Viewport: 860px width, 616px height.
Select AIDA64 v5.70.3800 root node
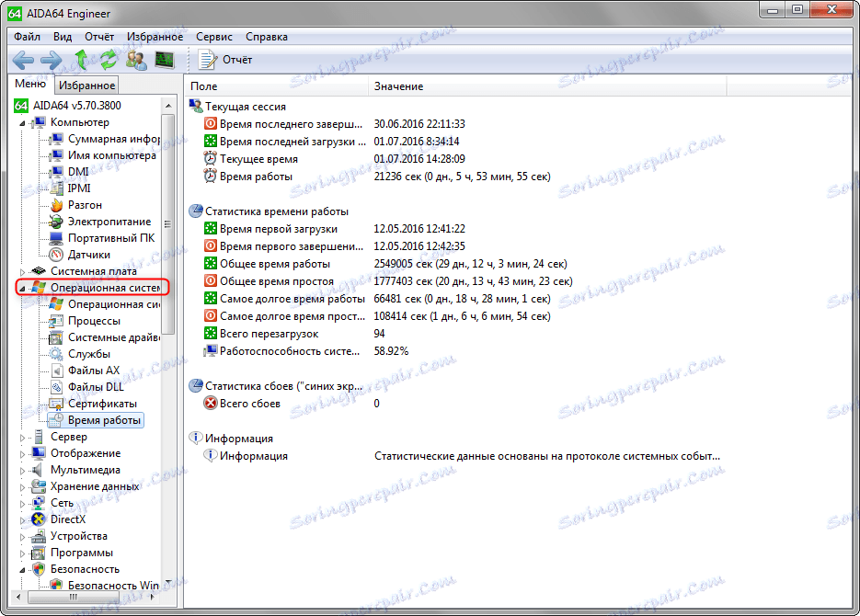point(76,105)
